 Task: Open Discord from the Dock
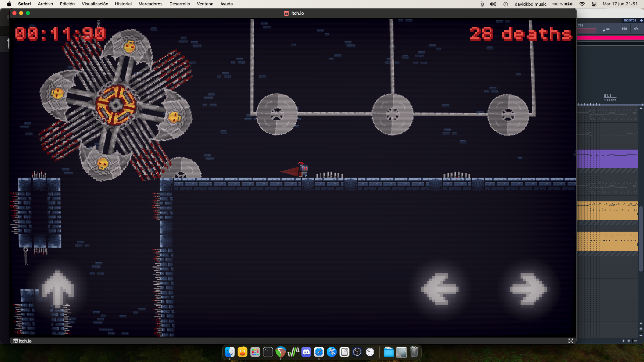[306, 352]
